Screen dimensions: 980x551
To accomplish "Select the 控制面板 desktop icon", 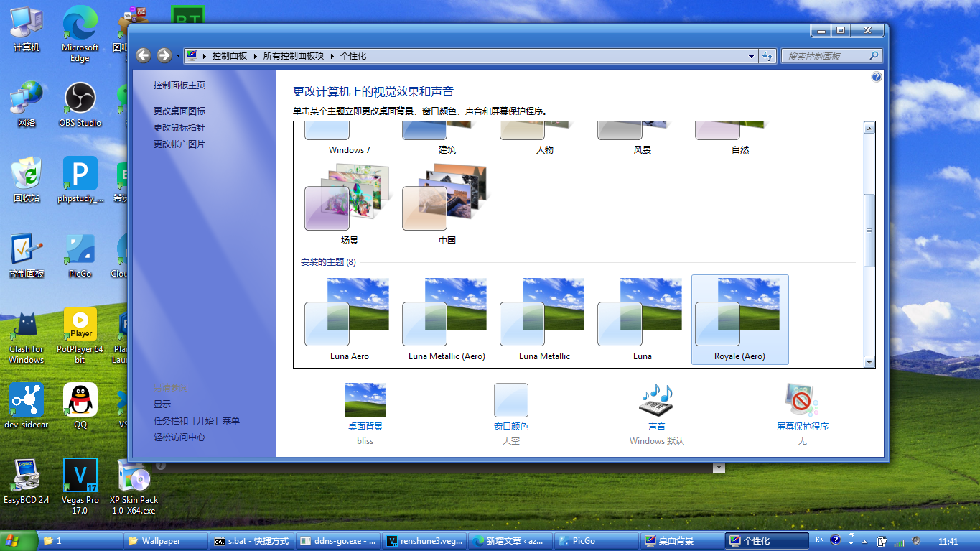I will coord(27,256).
